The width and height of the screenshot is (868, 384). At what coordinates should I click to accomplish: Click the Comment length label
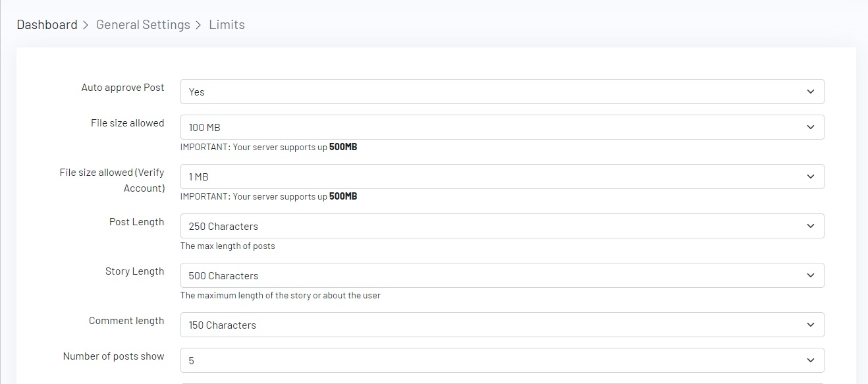coord(126,321)
